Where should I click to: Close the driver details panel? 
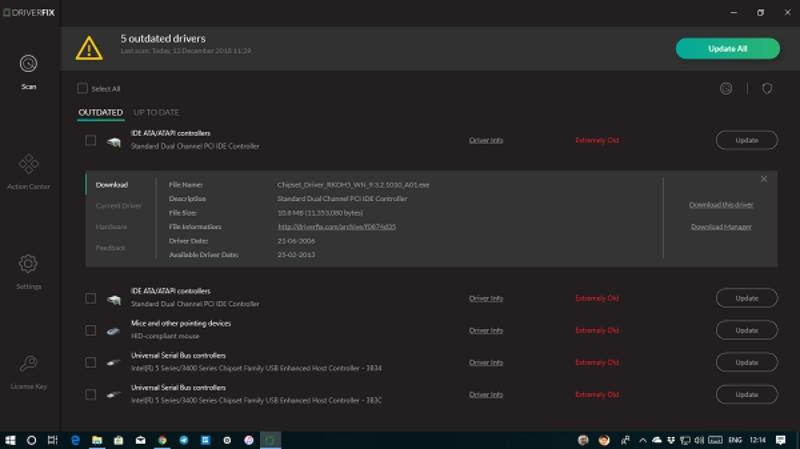(764, 179)
